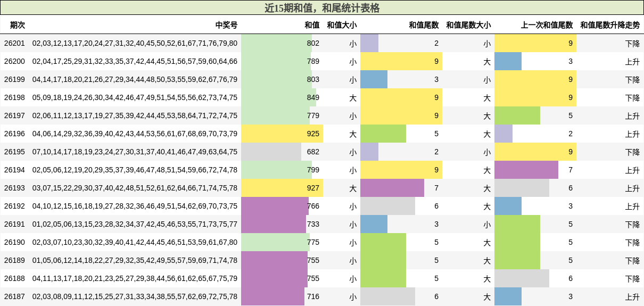Click period number 26194
The width and height of the screenshot is (644, 306).
[x=14, y=170]
